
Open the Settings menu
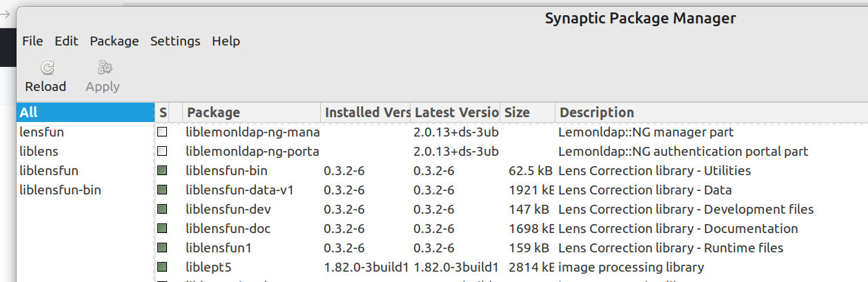coord(175,41)
